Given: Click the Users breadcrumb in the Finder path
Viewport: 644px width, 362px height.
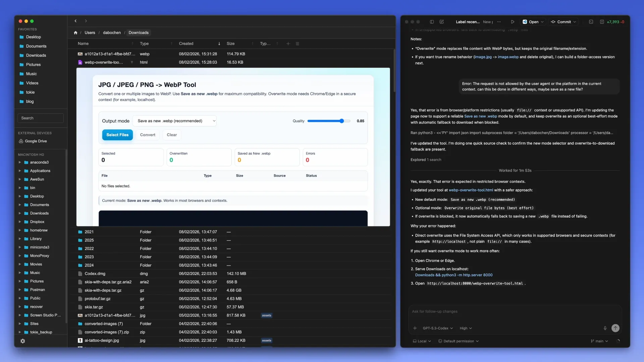Looking at the screenshot, I should tap(90, 33).
